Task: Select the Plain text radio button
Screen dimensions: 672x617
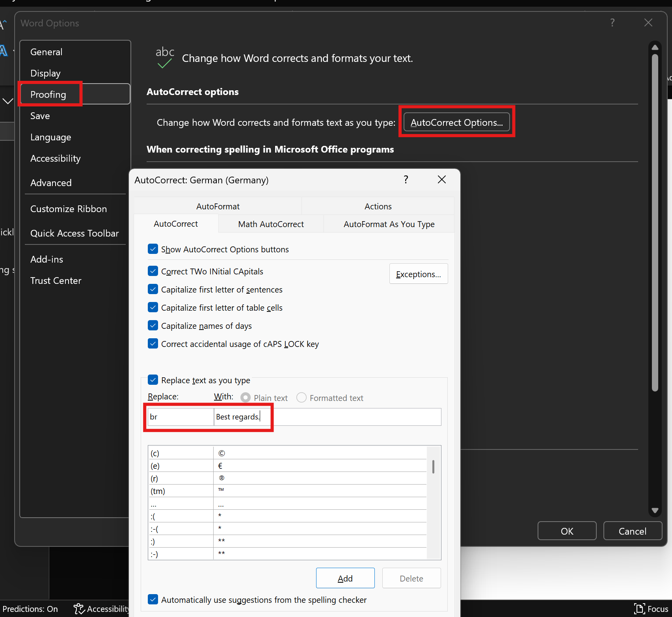Action: tap(246, 398)
